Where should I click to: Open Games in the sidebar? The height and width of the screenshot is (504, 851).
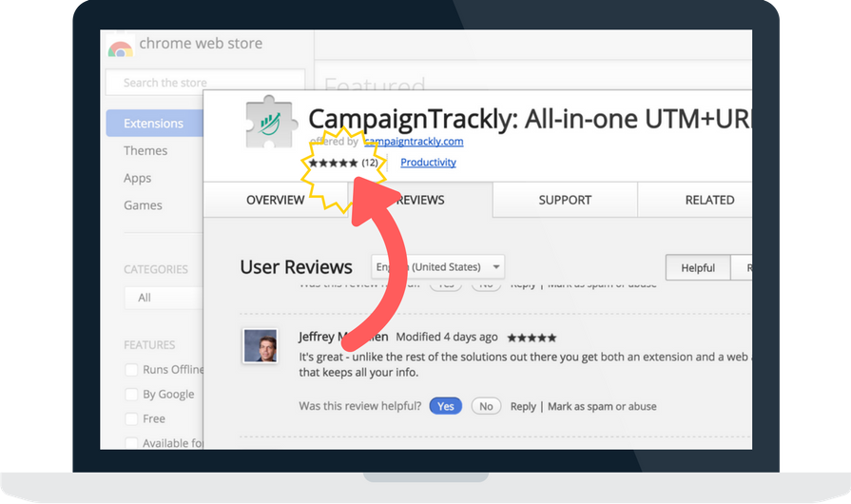pyautogui.click(x=143, y=205)
